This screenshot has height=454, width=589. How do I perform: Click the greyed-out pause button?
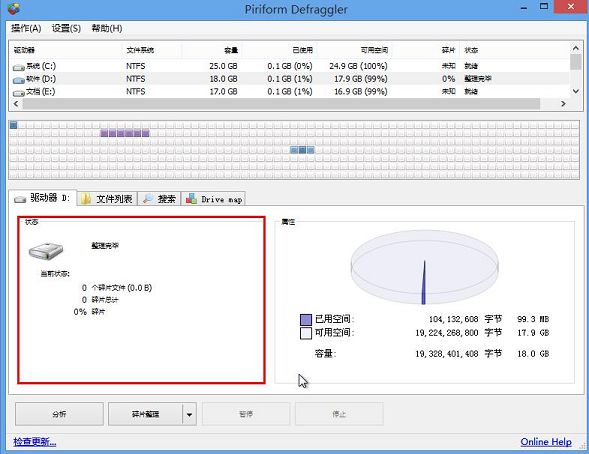point(246,414)
